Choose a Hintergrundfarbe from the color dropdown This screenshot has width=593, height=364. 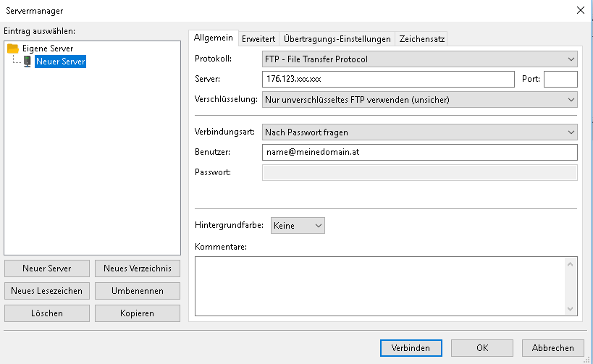click(298, 226)
